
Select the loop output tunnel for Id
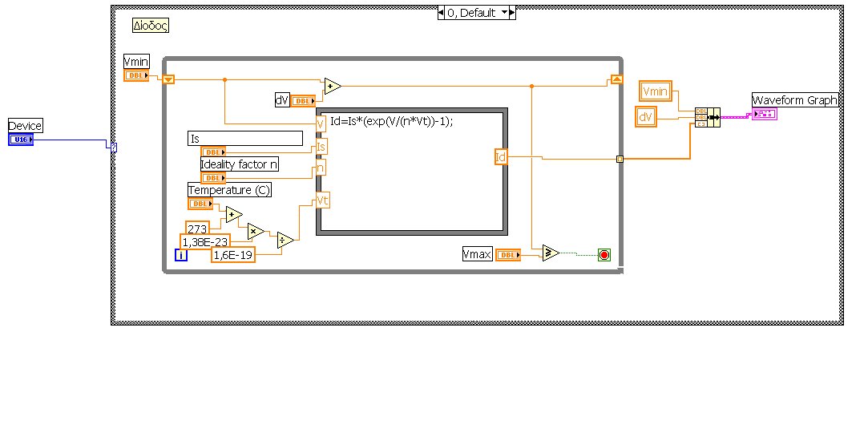(620, 159)
